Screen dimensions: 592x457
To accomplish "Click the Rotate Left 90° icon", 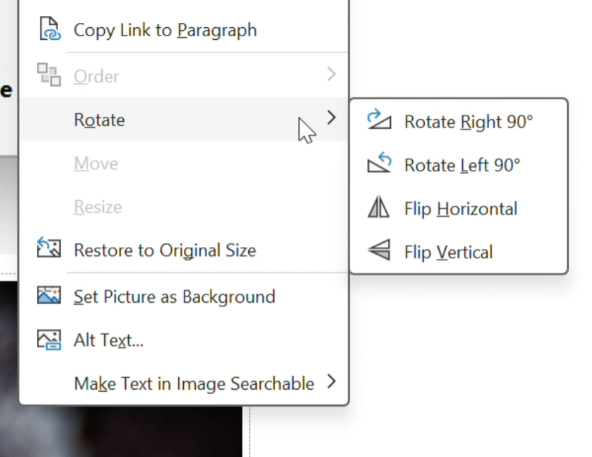I will [379, 162].
